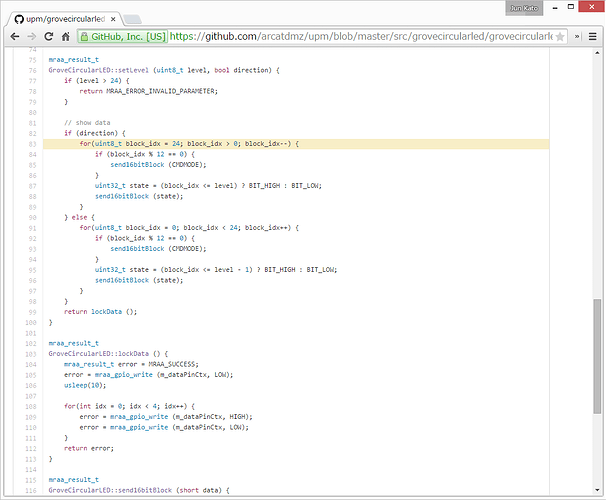Minimize the Chrome window
Image resolution: width=606 pixels, height=500 pixels.
click(x=555, y=7)
